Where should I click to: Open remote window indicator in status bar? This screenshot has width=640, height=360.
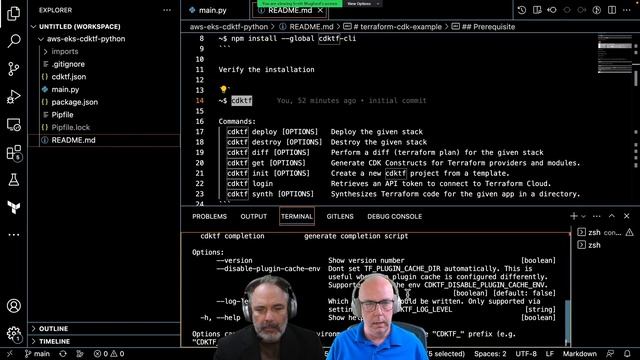tap(10, 354)
